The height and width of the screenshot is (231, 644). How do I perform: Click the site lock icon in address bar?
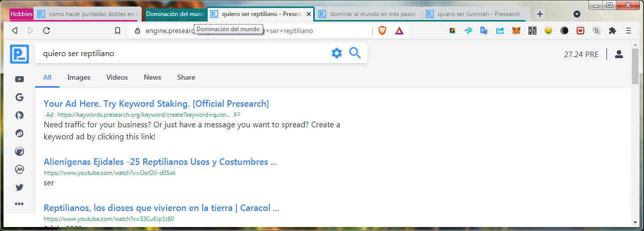137,31
